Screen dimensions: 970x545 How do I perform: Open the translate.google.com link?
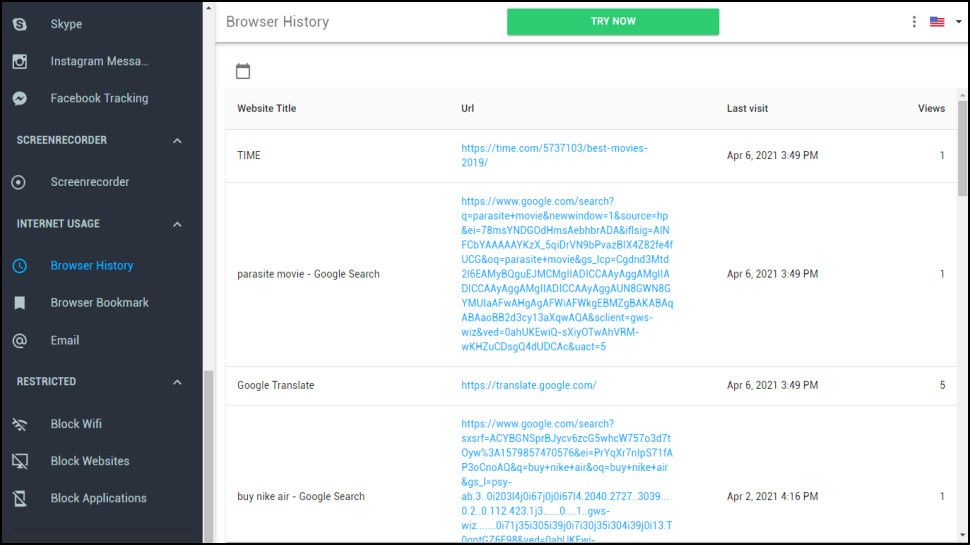528,385
